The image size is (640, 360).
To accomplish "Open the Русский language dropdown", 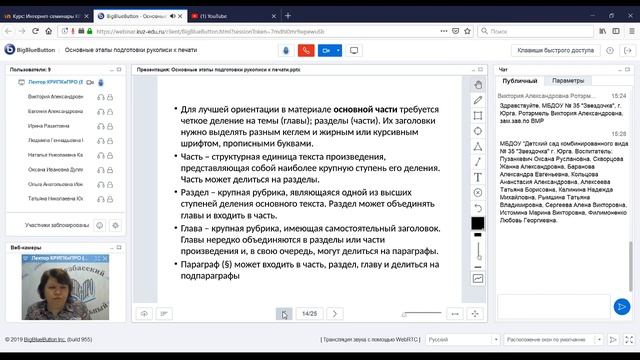I will [462, 339].
